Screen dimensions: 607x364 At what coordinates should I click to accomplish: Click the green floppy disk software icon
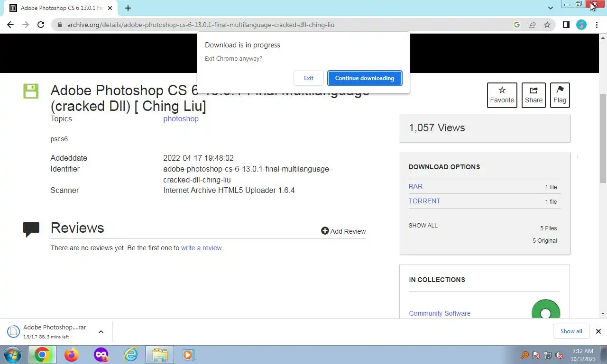click(x=31, y=91)
